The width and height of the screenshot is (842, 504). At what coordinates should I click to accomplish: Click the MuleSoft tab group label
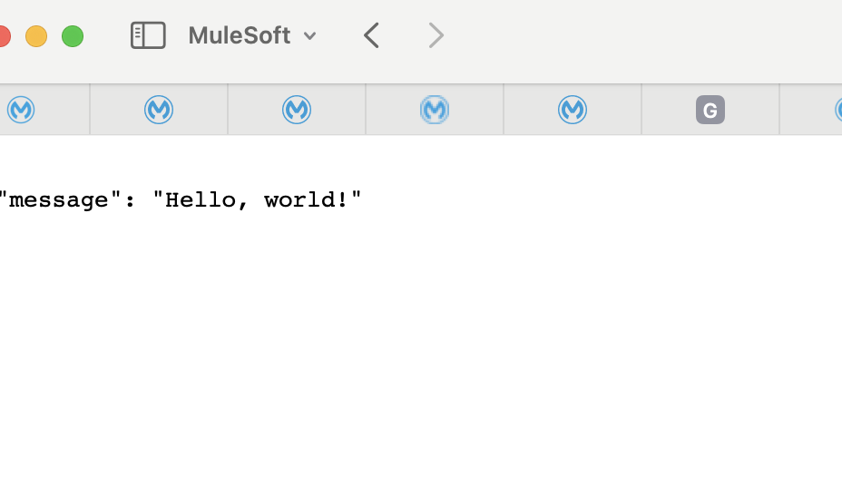click(x=239, y=35)
